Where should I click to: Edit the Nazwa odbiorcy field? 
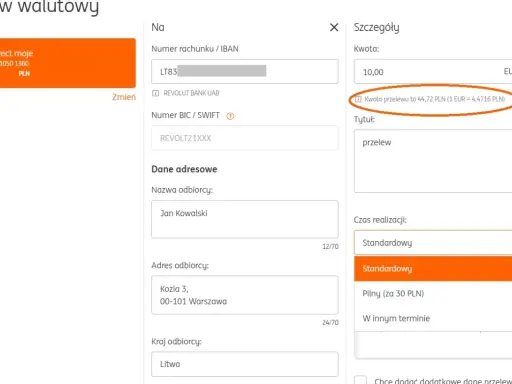[x=245, y=219]
